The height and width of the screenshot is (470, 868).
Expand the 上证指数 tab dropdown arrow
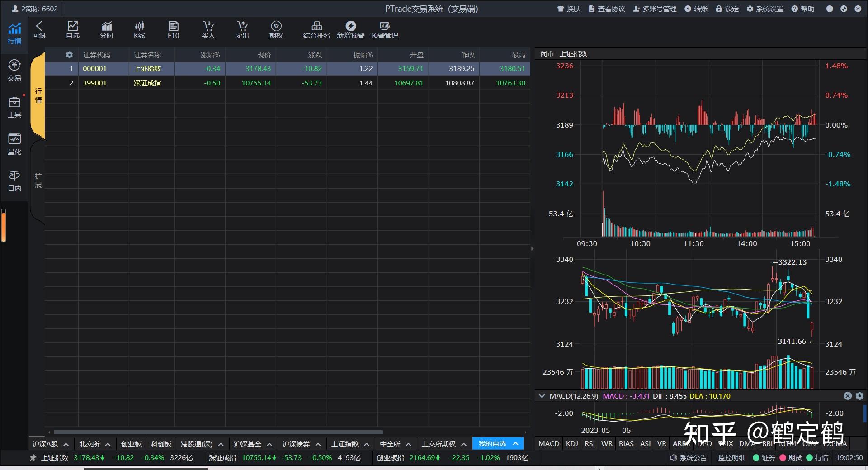tap(367, 444)
